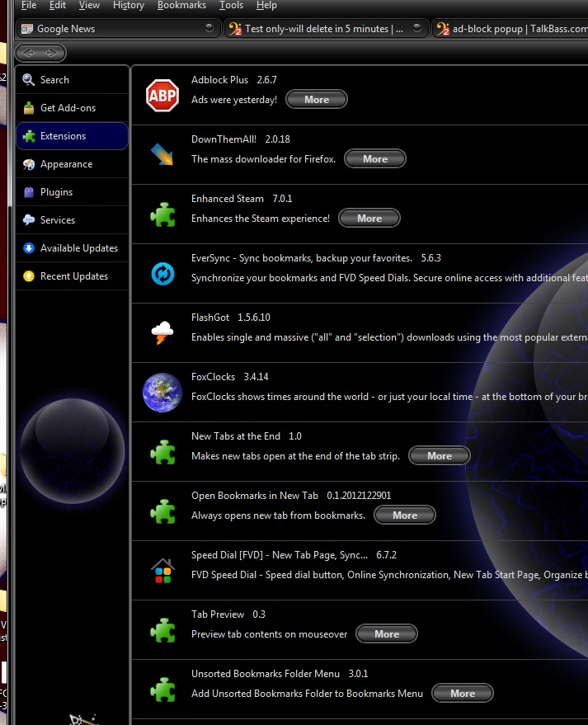Click More for Tab Preview
Viewport: 588px width, 725px height.
387,634
